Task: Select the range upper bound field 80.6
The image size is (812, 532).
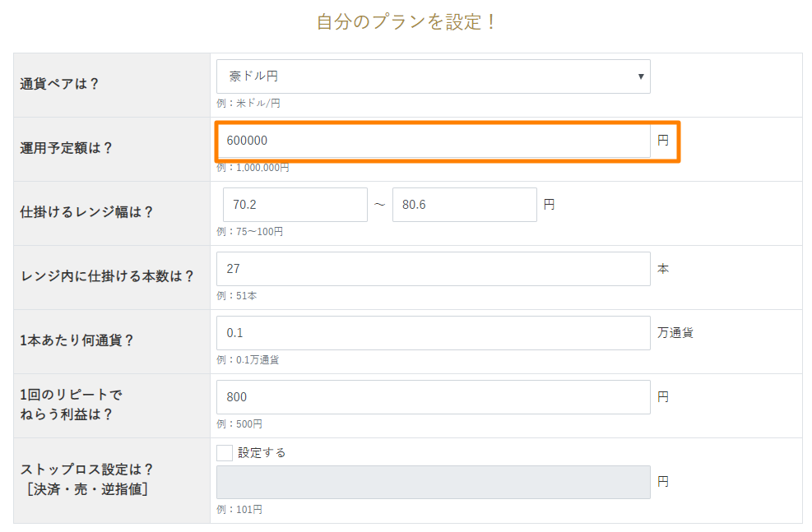Action: click(464, 205)
